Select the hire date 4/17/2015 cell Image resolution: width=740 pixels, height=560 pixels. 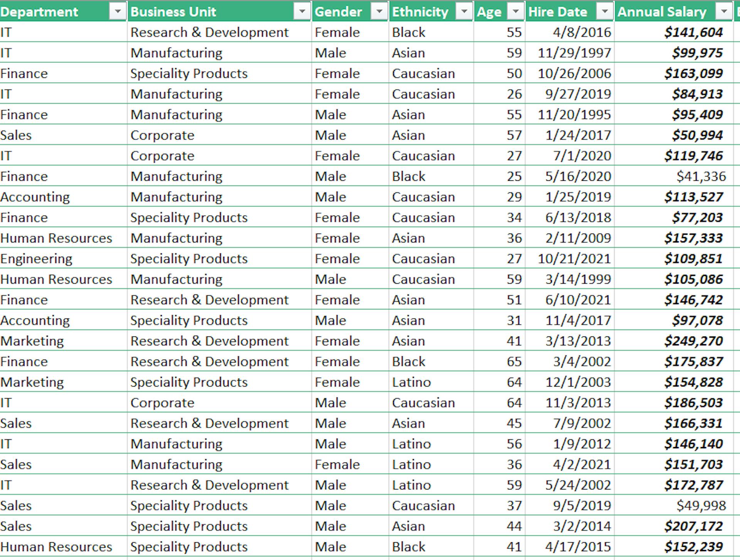pos(578,547)
